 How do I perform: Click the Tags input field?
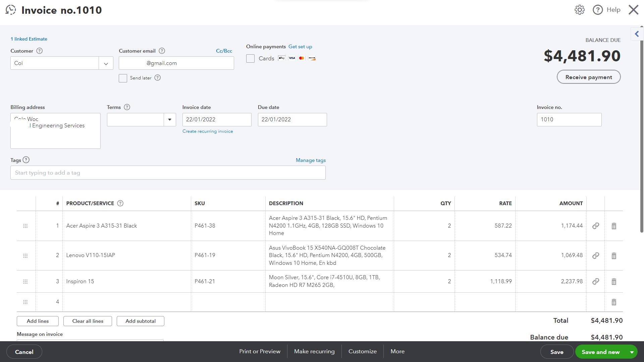pos(168,173)
